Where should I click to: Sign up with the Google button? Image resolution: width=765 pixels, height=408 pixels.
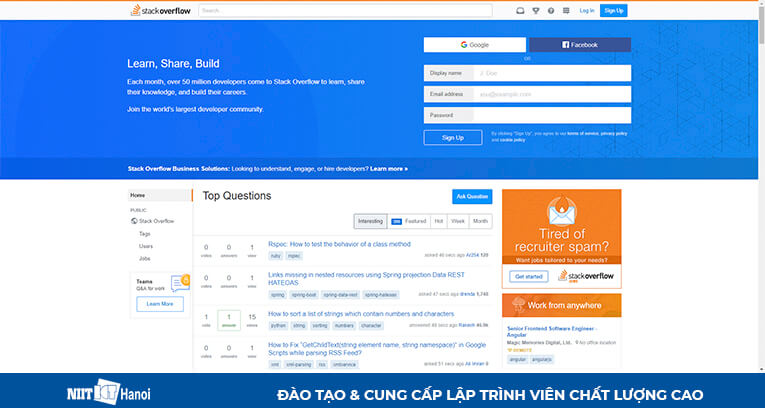475,45
